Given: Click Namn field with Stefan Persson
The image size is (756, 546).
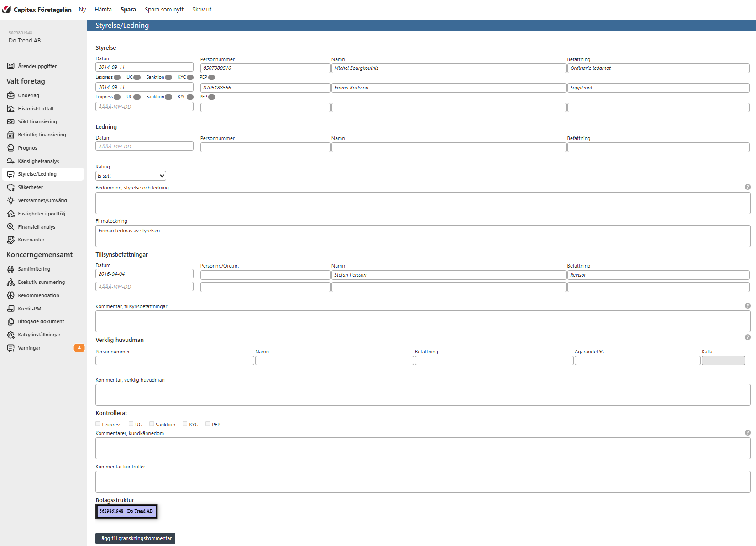Looking at the screenshot, I should (x=449, y=275).
